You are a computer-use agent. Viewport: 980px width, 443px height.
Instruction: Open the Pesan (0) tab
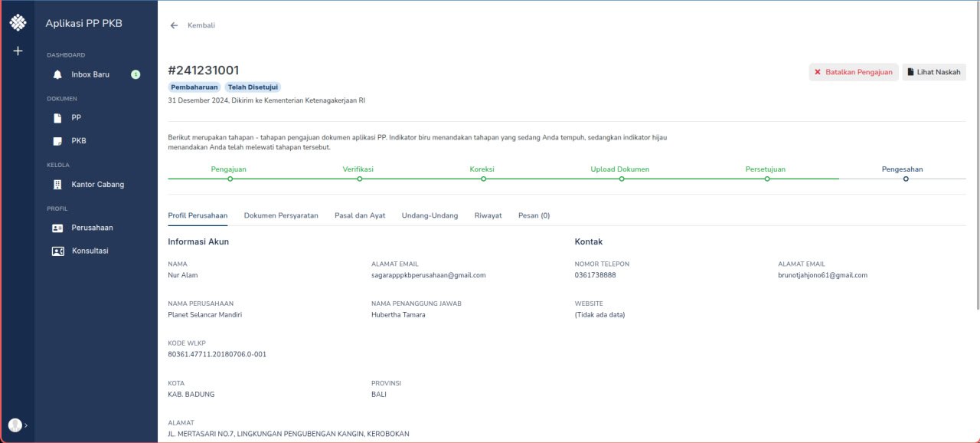coord(534,215)
